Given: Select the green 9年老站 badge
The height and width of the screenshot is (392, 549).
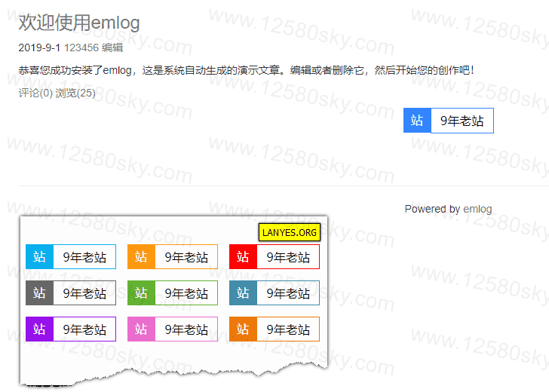Looking at the screenshot, I should point(173,293).
